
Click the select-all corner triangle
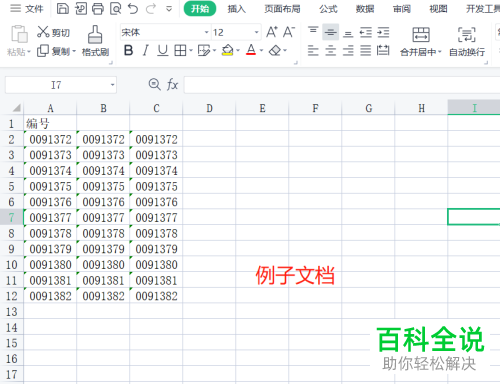pyautogui.click(x=17, y=108)
